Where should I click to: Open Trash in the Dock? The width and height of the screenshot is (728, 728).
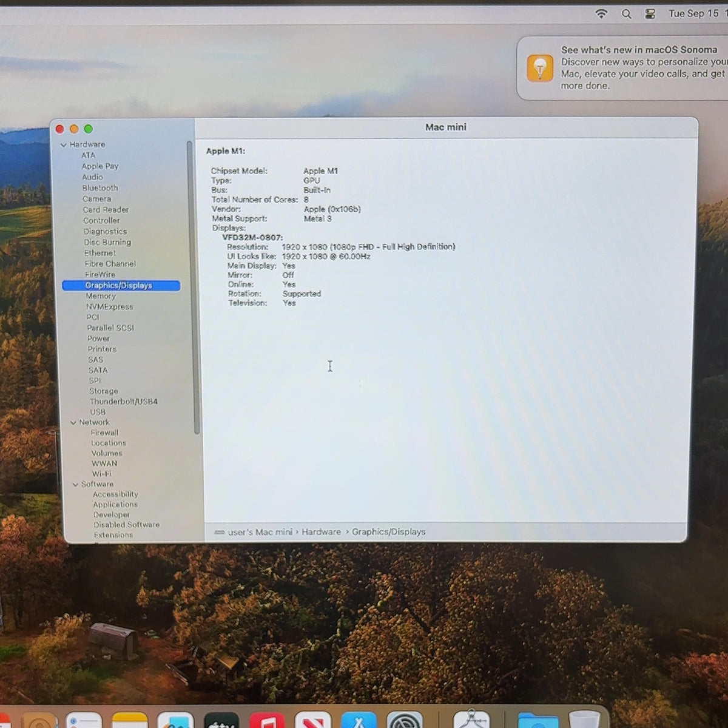click(x=584, y=720)
